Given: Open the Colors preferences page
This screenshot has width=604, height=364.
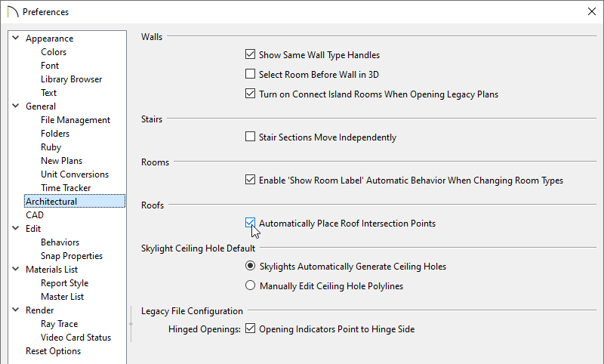Looking at the screenshot, I should (54, 52).
